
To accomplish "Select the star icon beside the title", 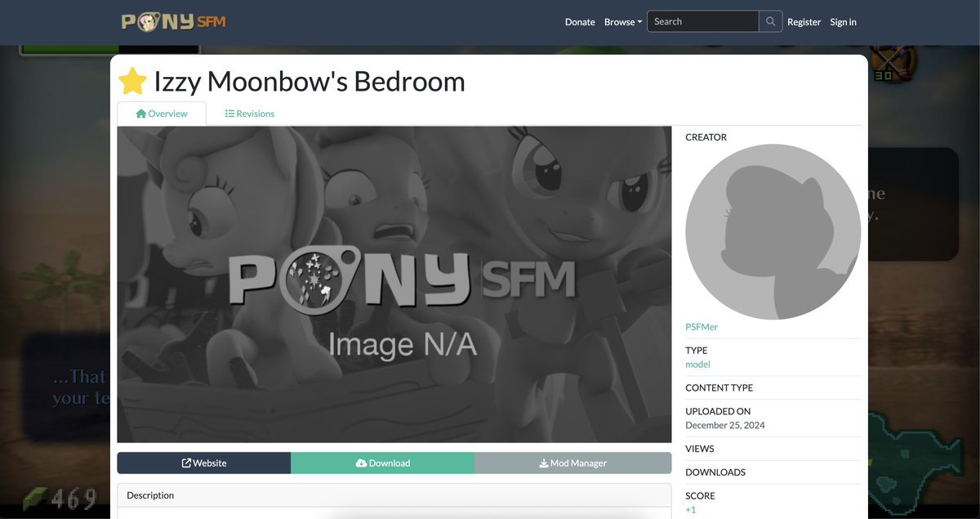I will [131, 80].
